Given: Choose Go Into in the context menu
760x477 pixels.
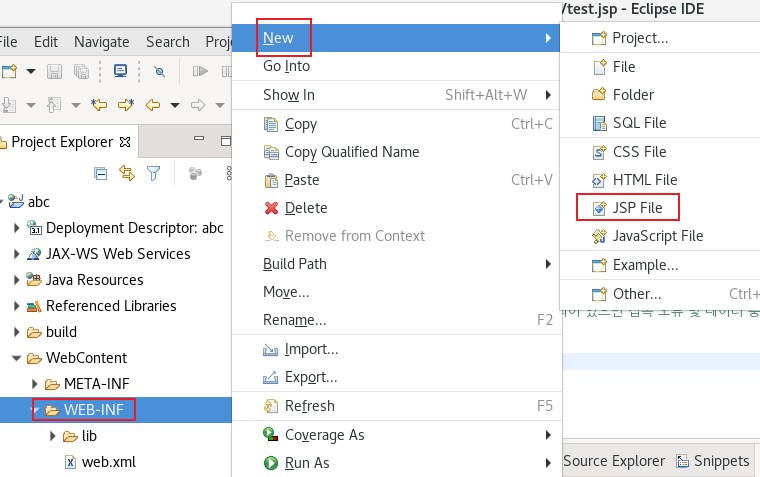Looking at the screenshot, I should [x=396, y=66].
